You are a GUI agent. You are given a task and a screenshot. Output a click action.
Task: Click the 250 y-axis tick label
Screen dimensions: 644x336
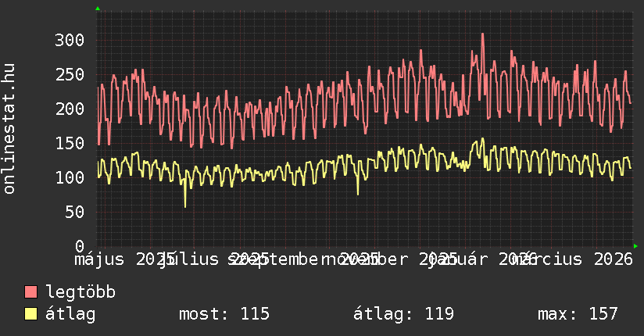click(x=69, y=74)
